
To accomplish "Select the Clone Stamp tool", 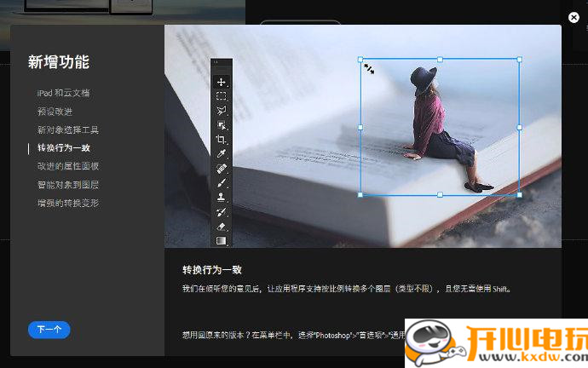I will pos(222,198).
